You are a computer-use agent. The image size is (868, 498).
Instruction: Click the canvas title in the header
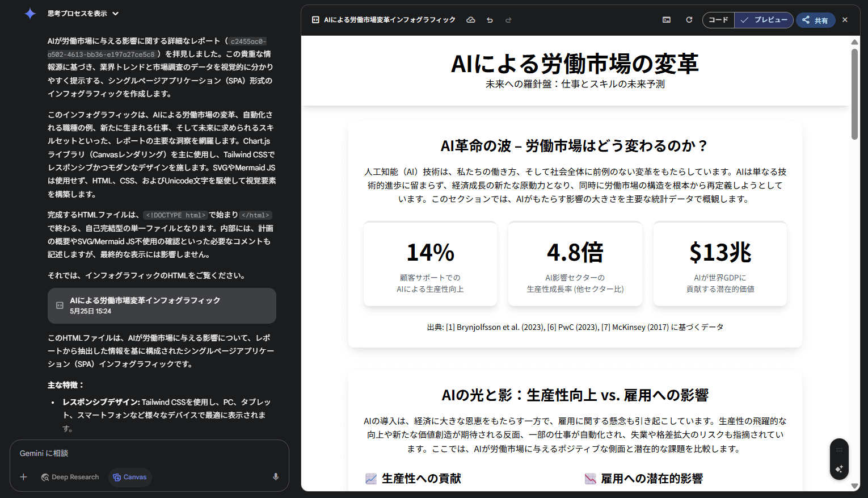[x=390, y=20]
